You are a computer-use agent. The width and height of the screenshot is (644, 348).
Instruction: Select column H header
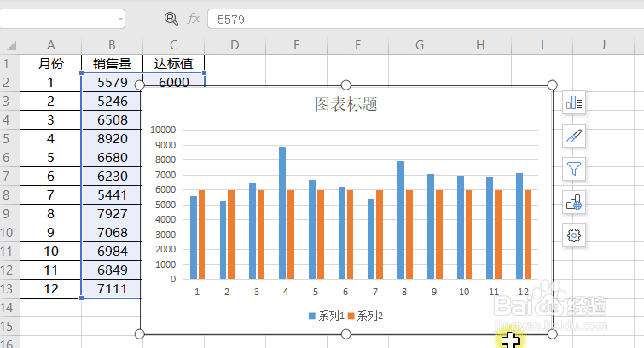480,45
